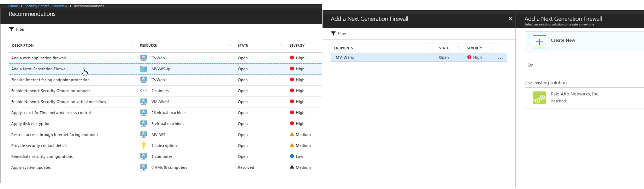Open the ellipsis menu for MV-WS-ip endpoint
The image size is (644, 189).
pos(500,58)
